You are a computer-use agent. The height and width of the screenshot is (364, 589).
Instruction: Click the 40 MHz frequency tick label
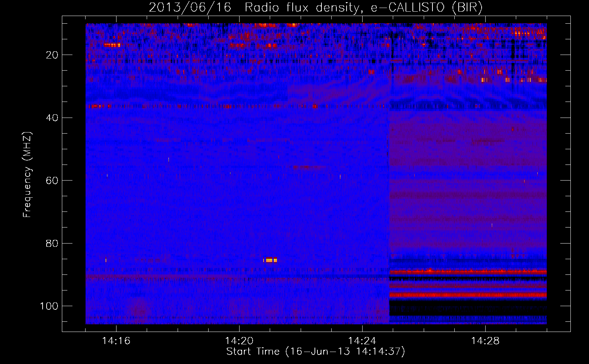(x=52, y=118)
